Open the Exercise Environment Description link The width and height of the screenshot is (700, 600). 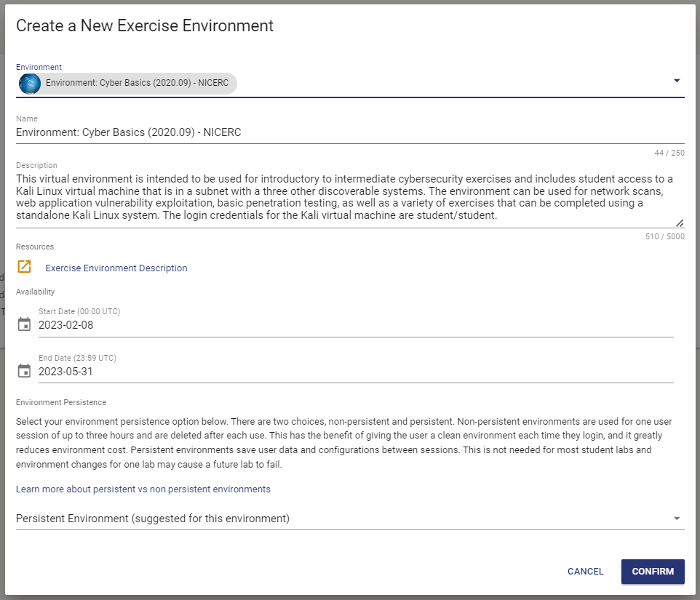[x=116, y=268]
